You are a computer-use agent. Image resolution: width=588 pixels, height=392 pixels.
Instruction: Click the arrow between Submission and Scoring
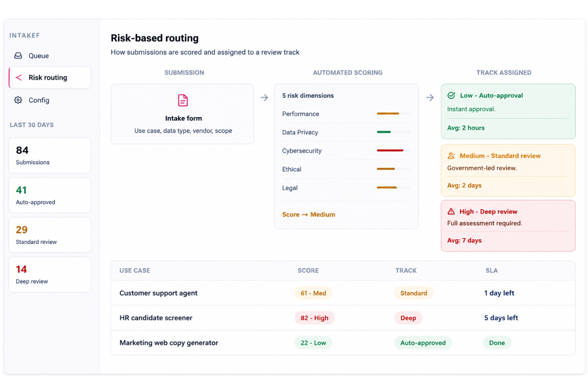[x=264, y=98]
